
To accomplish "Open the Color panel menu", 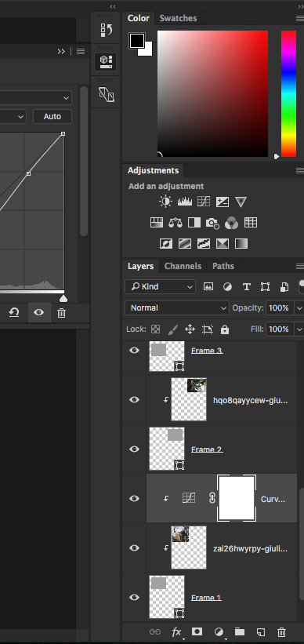I will point(299,18).
